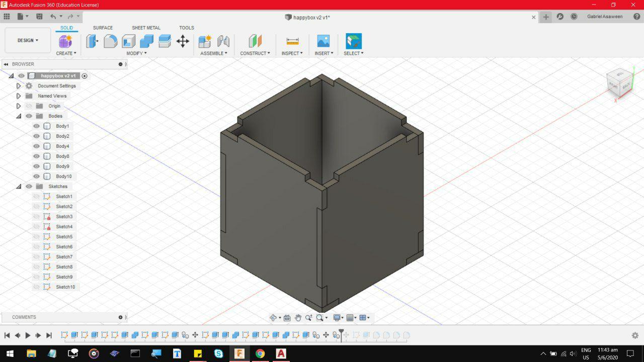Select the Fillet tool

click(x=110, y=41)
